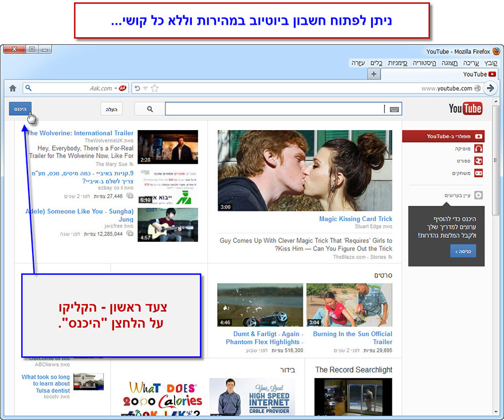Click the כניסה button in the dark tooltip

tap(463, 250)
